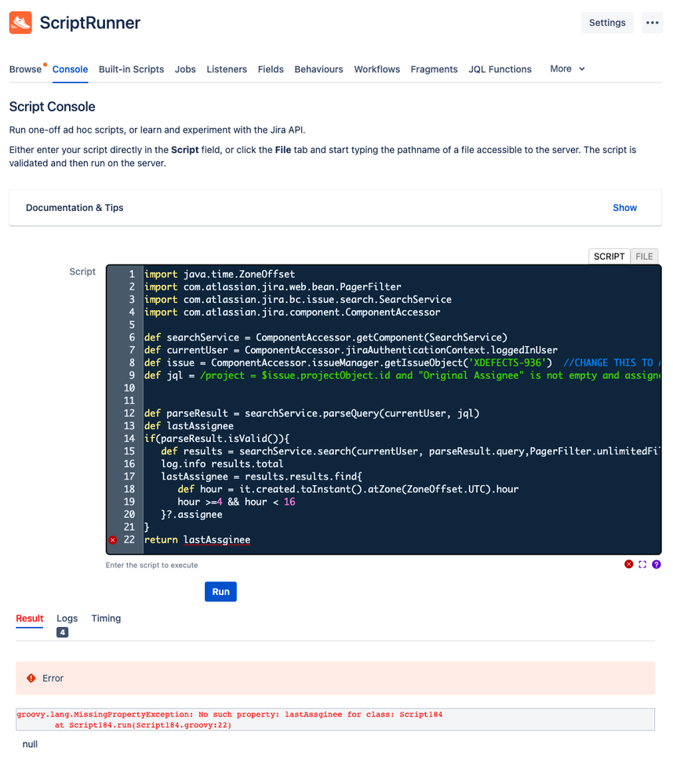Click the error warning icon in the result banner
This screenshot has width=673, height=784.
(31, 678)
